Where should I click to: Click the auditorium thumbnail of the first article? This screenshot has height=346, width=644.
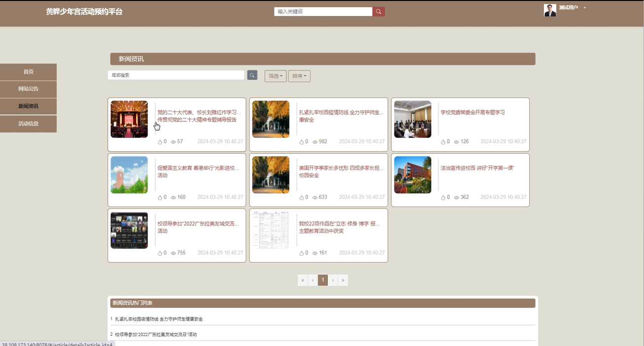point(129,119)
